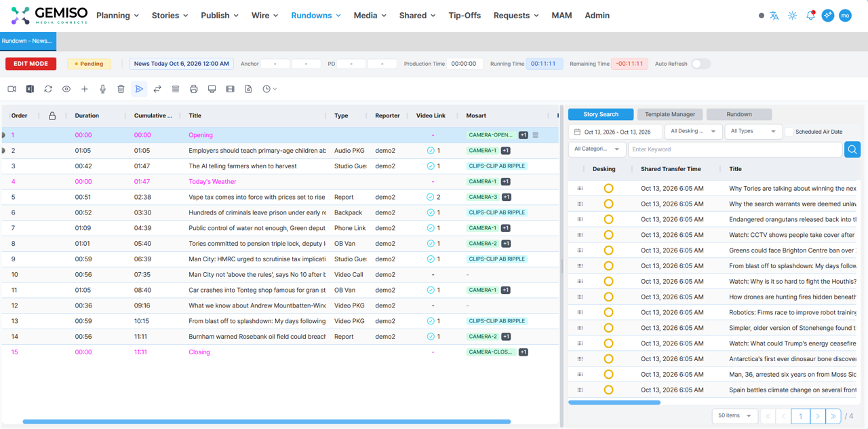Image resolution: width=868 pixels, height=429 pixels.
Task: Click the date range field Oct 13, 2026
Action: pos(615,132)
